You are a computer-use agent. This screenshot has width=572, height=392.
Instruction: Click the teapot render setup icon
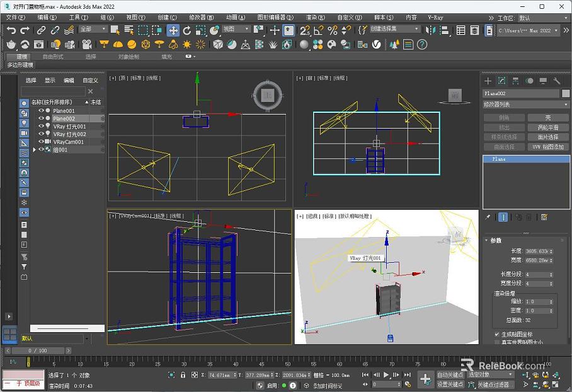(x=11, y=45)
